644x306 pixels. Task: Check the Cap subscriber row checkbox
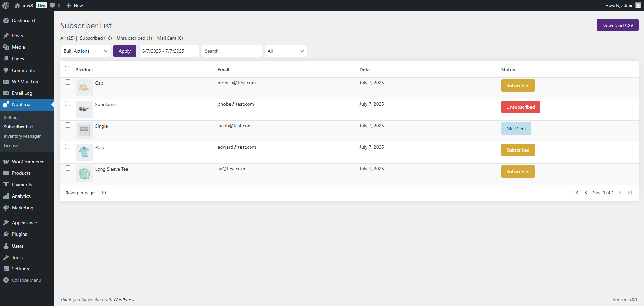tap(68, 82)
